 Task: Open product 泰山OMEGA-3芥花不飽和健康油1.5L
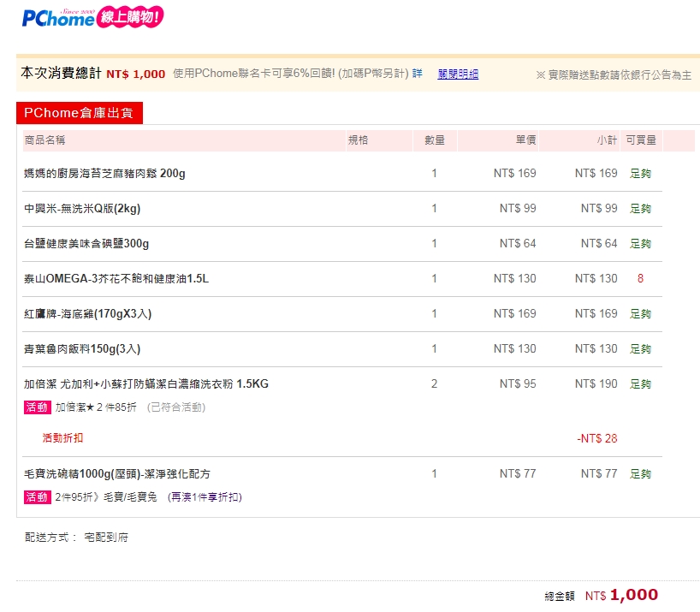click(116, 278)
